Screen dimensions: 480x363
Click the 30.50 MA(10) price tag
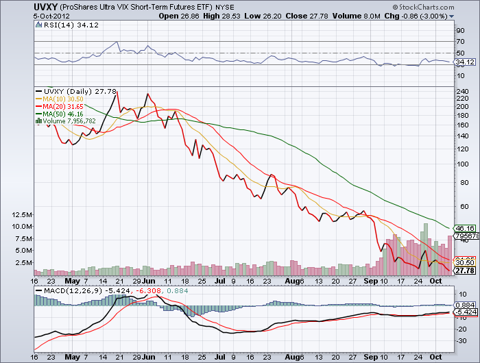[465, 263]
